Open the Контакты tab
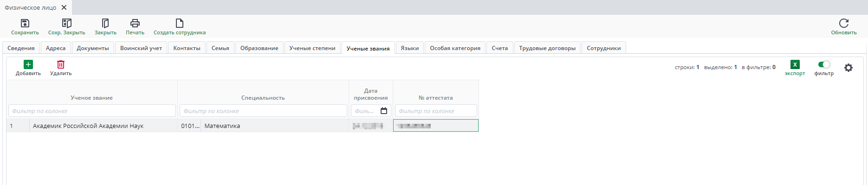The height and width of the screenshot is (185, 868). click(187, 48)
